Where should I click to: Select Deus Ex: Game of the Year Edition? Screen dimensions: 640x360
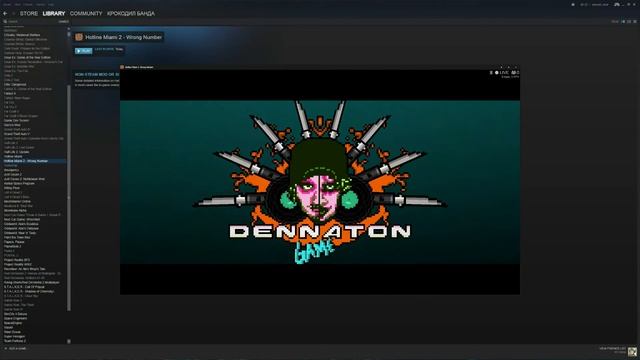[x=27, y=58]
